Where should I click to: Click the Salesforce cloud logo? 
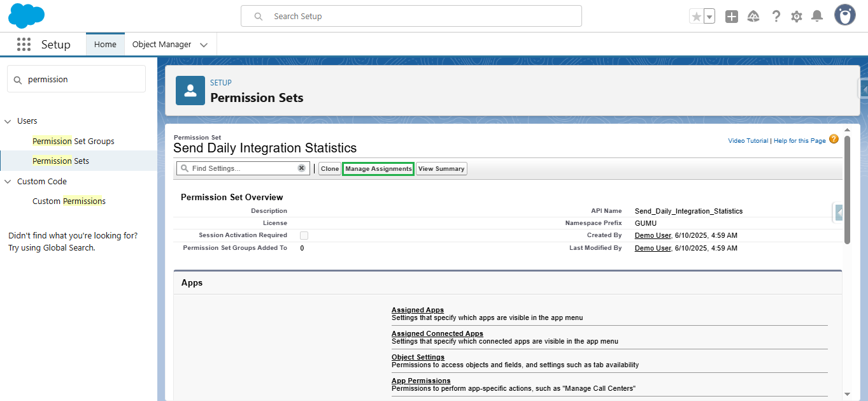pyautogui.click(x=27, y=16)
